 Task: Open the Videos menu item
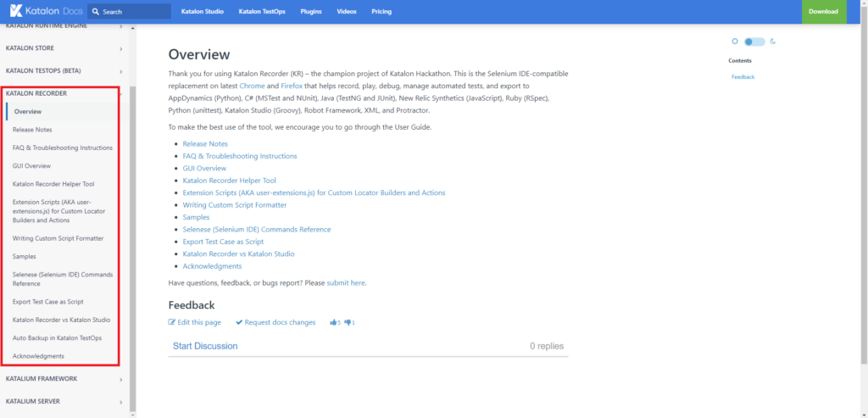click(347, 12)
